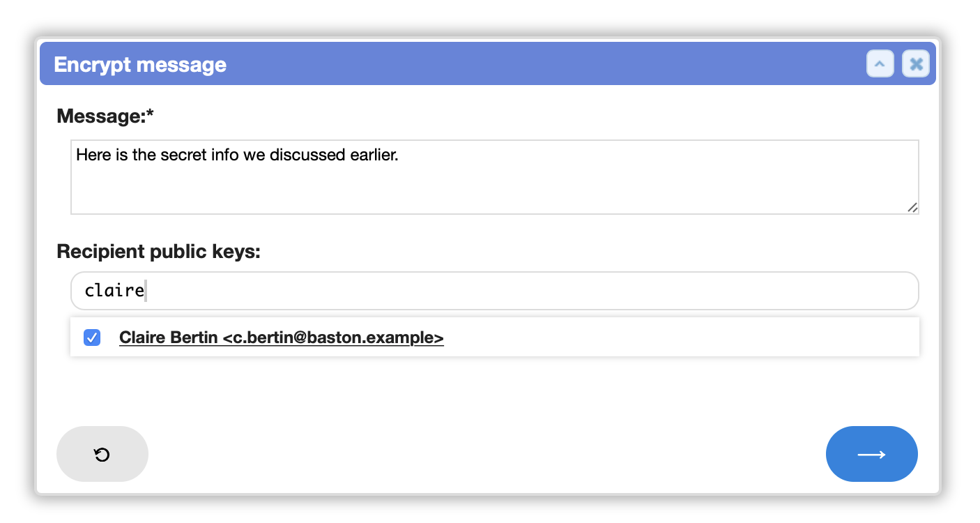Click the typed word "claire" in search box
The height and width of the screenshot is (523, 980).
click(114, 291)
